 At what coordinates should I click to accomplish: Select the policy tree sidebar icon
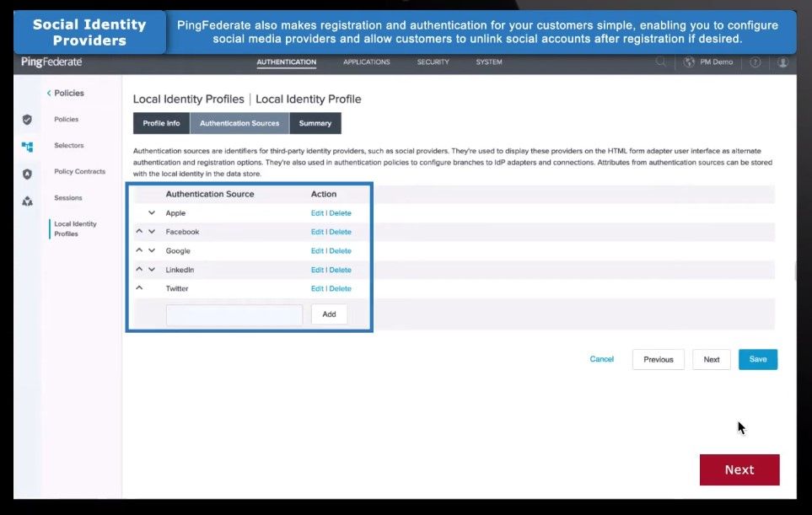(x=28, y=147)
